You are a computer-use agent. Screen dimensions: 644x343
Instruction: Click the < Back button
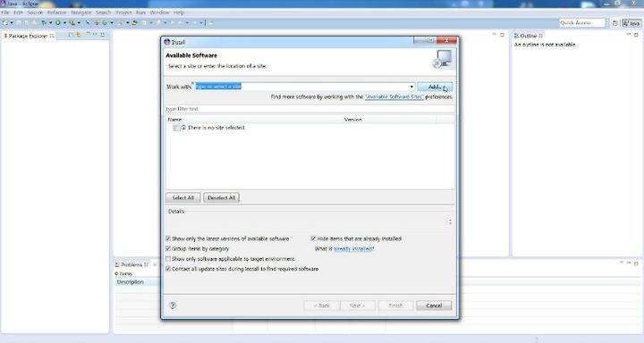pyautogui.click(x=322, y=305)
